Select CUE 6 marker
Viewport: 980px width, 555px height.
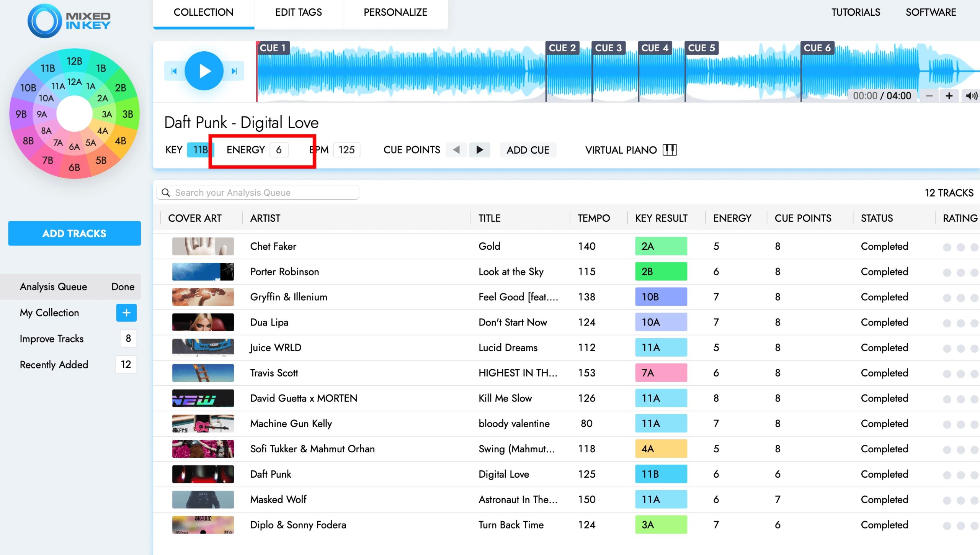(x=817, y=48)
